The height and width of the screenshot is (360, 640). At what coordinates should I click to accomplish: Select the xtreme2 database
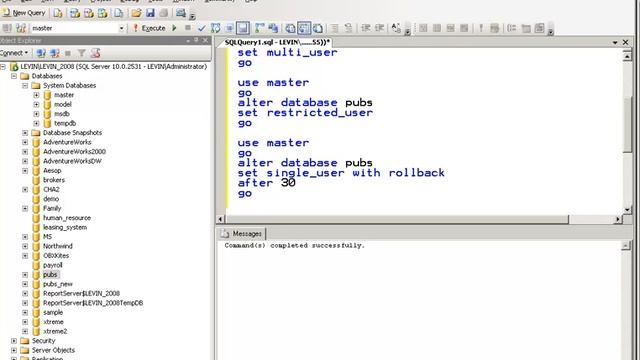point(55,331)
